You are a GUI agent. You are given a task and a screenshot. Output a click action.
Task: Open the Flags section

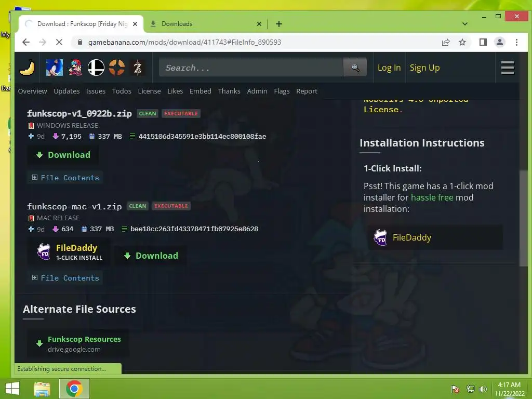tap(282, 91)
